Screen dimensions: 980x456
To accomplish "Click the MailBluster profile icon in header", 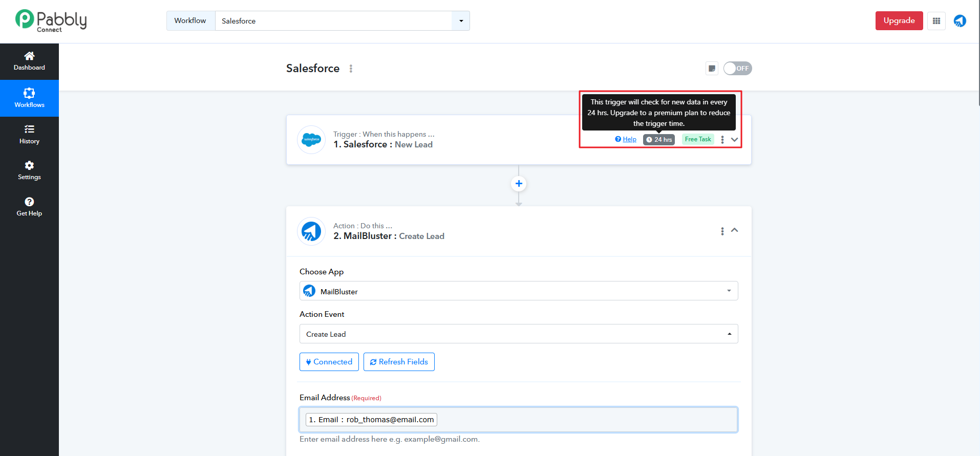I will (x=960, y=21).
